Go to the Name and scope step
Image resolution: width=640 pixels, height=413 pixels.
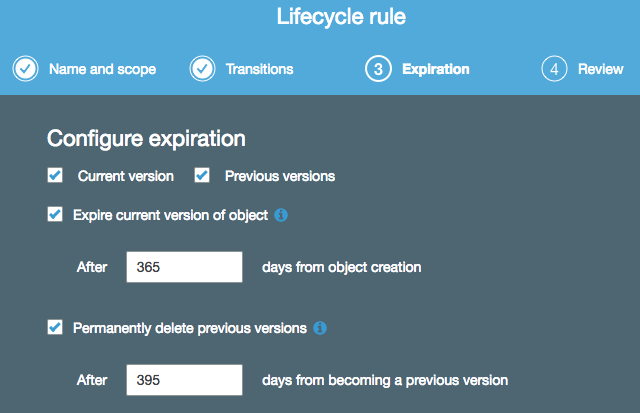click(x=102, y=69)
